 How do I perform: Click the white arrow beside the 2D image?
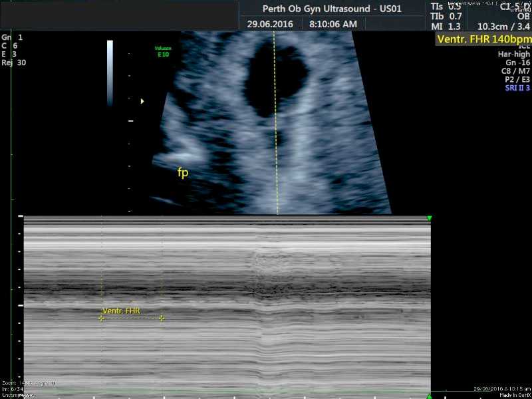point(141,101)
